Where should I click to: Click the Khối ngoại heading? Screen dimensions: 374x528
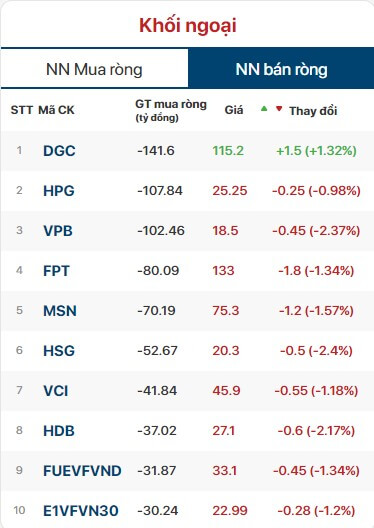(x=188, y=26)
